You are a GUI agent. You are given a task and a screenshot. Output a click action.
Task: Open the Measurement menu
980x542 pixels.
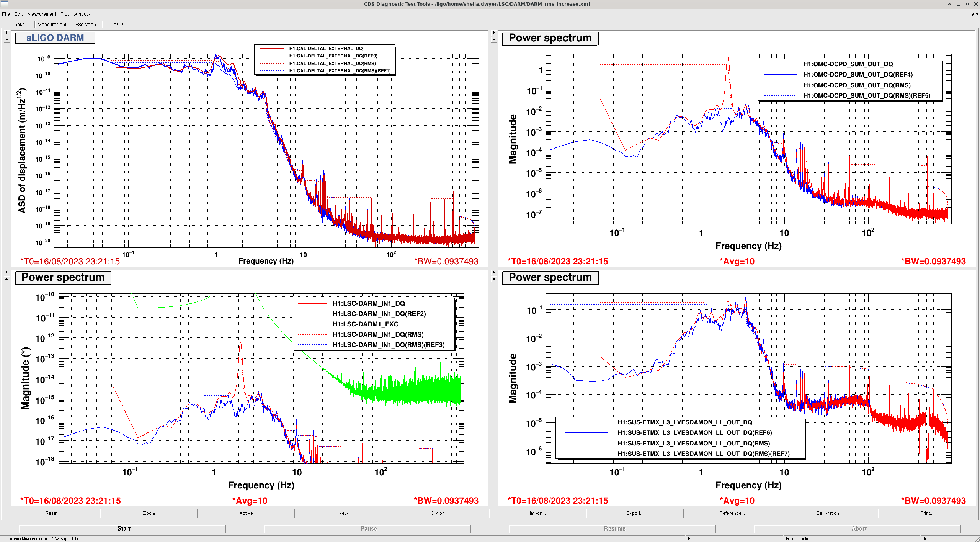(41, 14)
